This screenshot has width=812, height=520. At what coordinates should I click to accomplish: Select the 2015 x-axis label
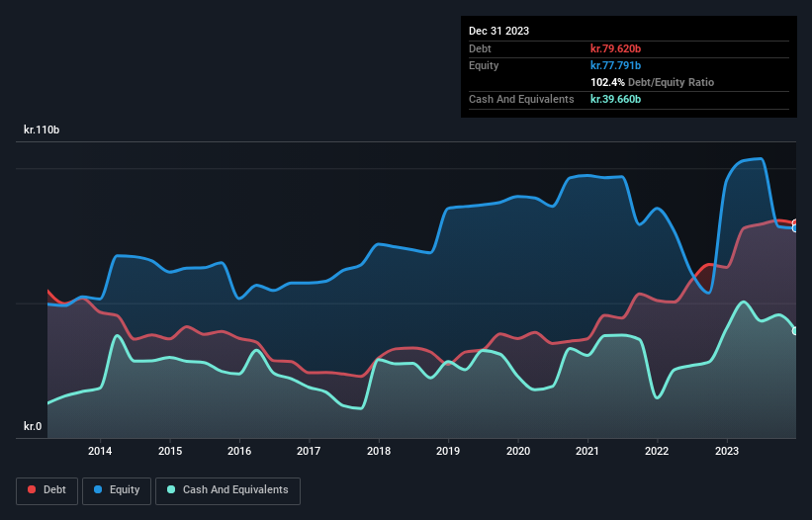coord(170,451)
